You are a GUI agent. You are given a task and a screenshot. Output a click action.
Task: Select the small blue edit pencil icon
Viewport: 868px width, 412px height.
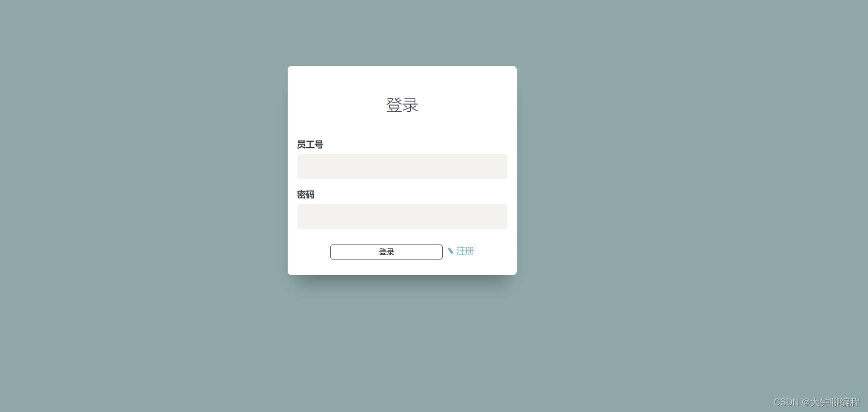click(x=451, y=251)
